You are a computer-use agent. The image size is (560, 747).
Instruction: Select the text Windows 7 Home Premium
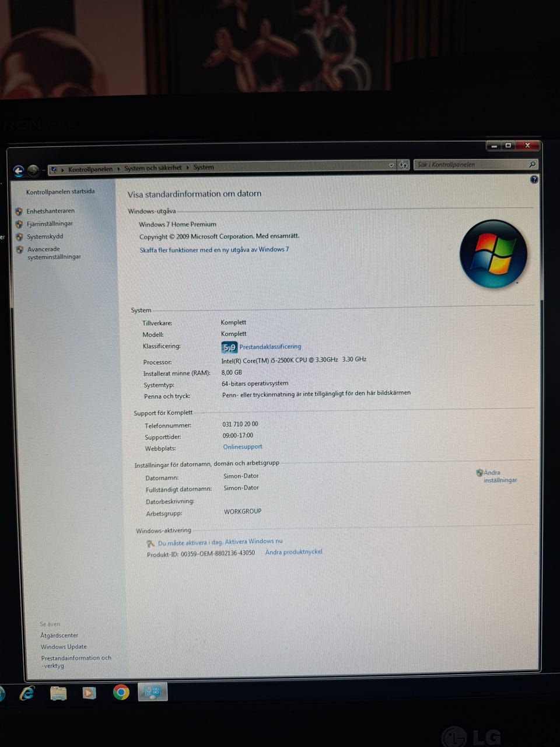coord(177,224)
